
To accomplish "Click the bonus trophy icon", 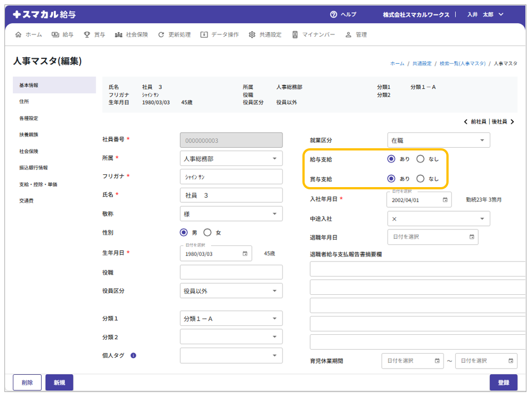I will [87, 34].
